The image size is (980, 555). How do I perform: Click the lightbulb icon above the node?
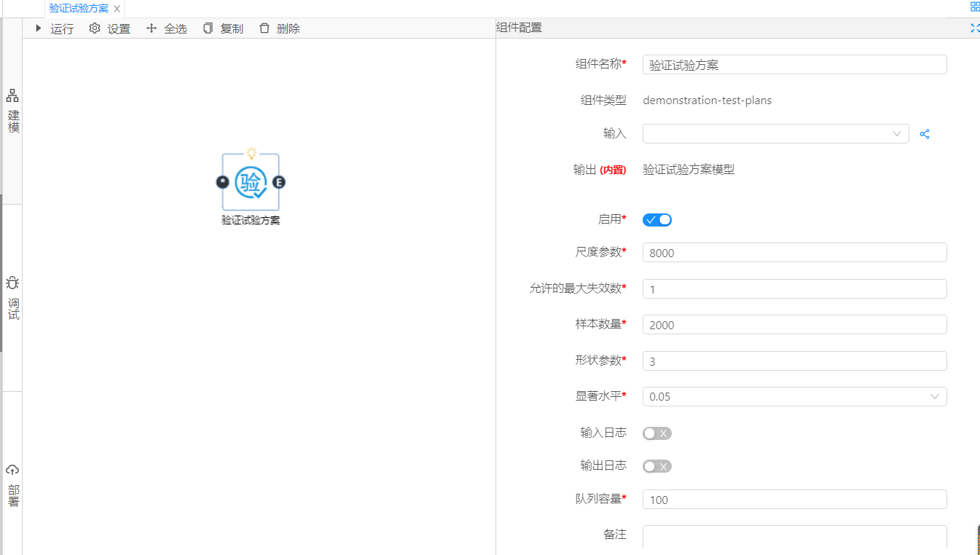251,153
